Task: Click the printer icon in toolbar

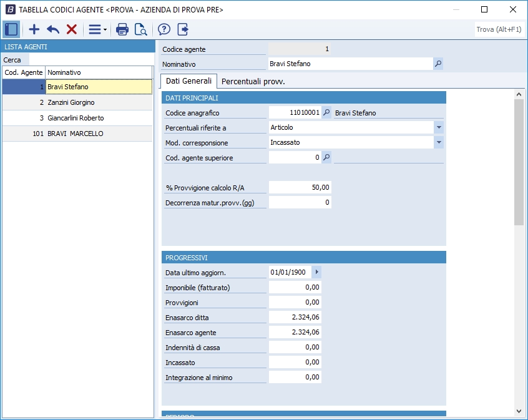Action: (x=122, y=29)
